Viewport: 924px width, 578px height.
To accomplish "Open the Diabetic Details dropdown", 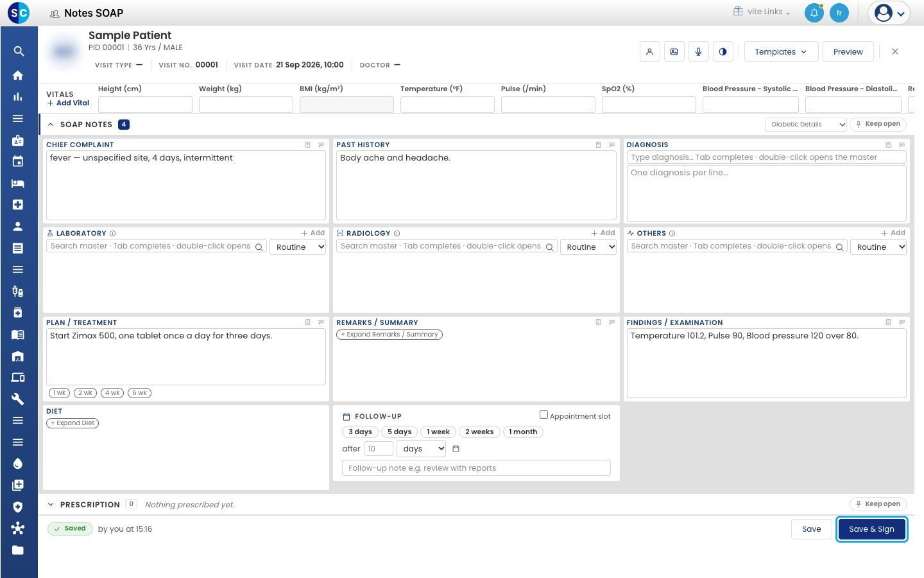I will (x=806, y=125).
